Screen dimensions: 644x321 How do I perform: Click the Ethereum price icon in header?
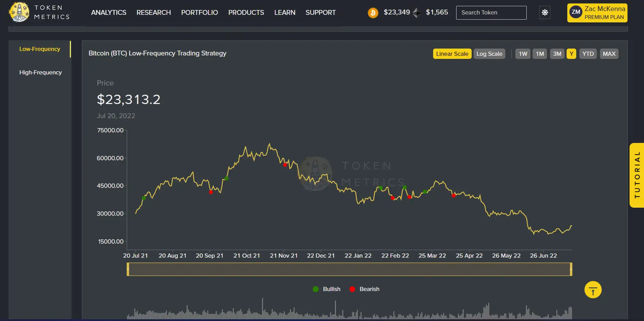(x=417, y=13)
